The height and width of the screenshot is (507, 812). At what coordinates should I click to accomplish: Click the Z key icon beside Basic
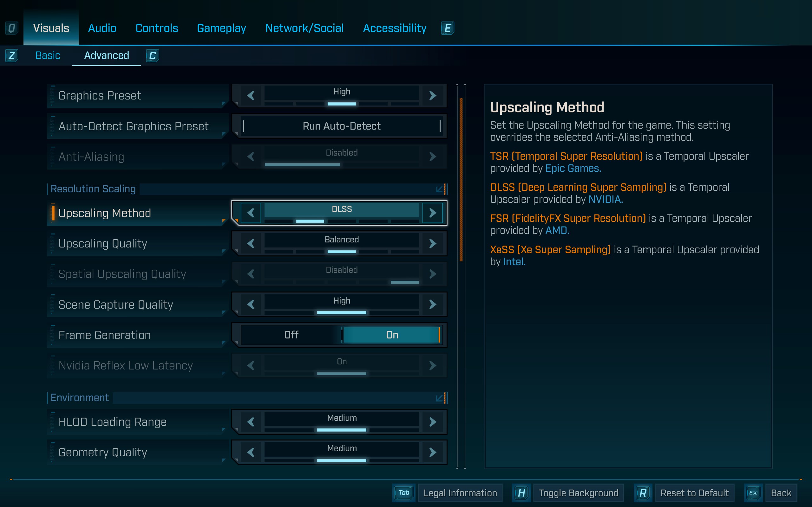(x=12, y=55)
